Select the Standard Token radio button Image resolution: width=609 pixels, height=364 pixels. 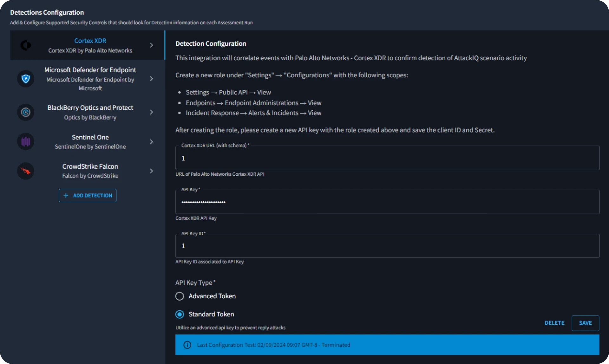click(x=180, y=314)
